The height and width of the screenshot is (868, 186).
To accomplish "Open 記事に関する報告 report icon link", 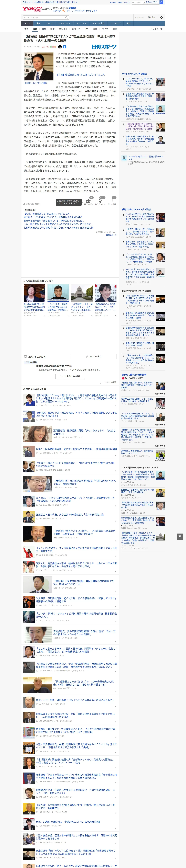I will [x=32, y=204].
